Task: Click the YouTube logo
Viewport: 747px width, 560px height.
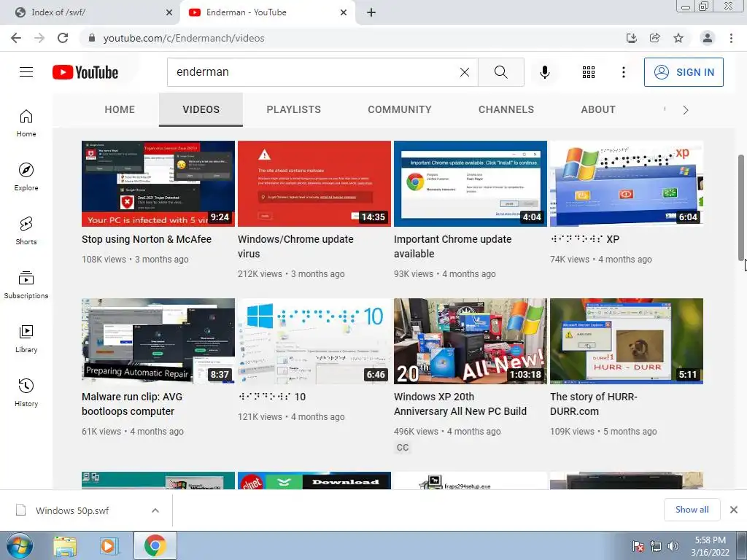Action: coord(85,72)
